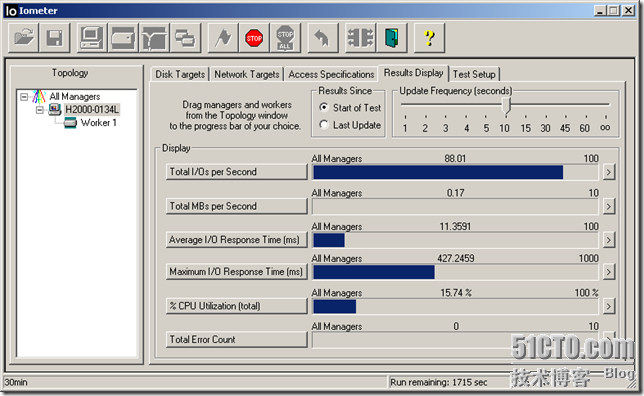Save test configuration with floppy icon
Screen dimensions: 644x396
(x=55, y=38)
